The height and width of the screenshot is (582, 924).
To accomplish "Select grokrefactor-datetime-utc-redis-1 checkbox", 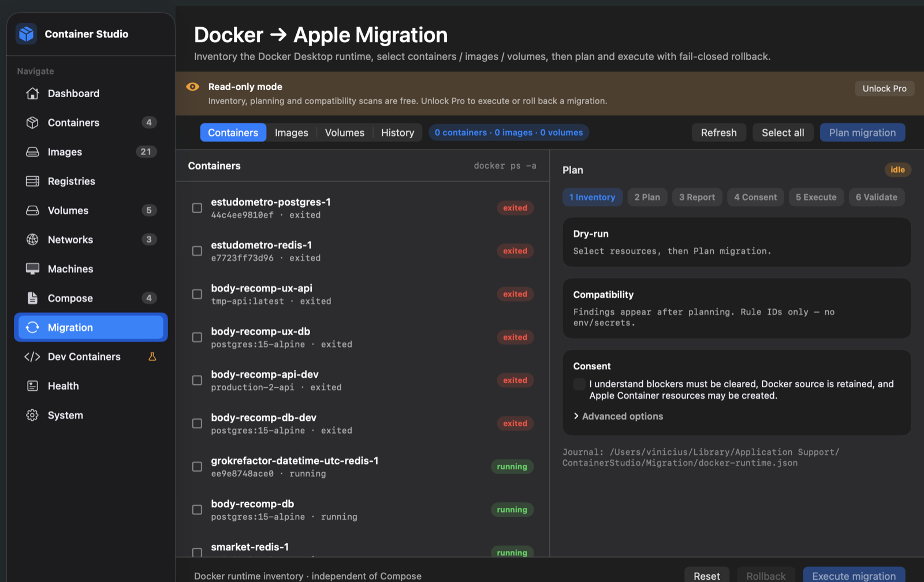I will (197, 466).
